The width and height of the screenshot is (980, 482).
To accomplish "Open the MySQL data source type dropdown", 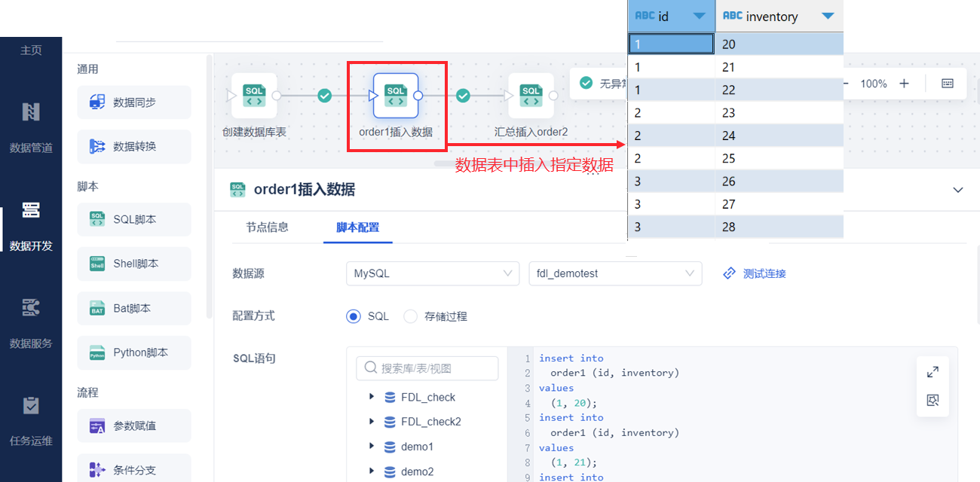I will [433, 273].
